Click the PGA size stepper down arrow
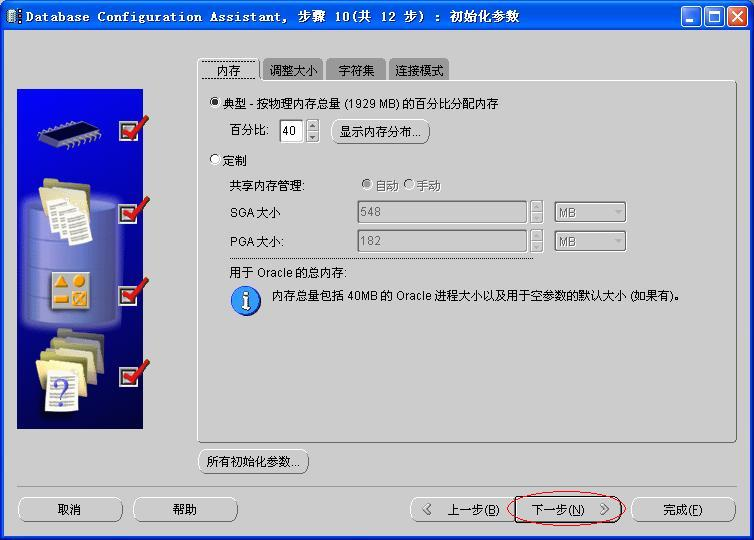This screenshot has height=540, width=754. pyautogui.click(x=537, y=247)
